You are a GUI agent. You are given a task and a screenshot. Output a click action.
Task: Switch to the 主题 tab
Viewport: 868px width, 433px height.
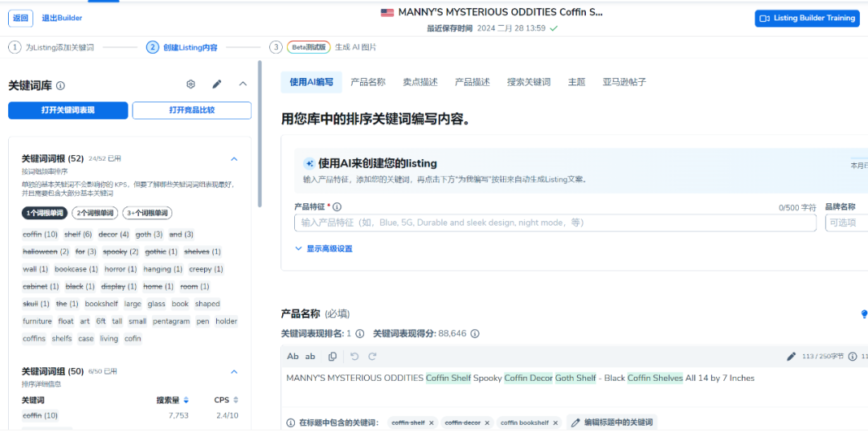[576, 82]
